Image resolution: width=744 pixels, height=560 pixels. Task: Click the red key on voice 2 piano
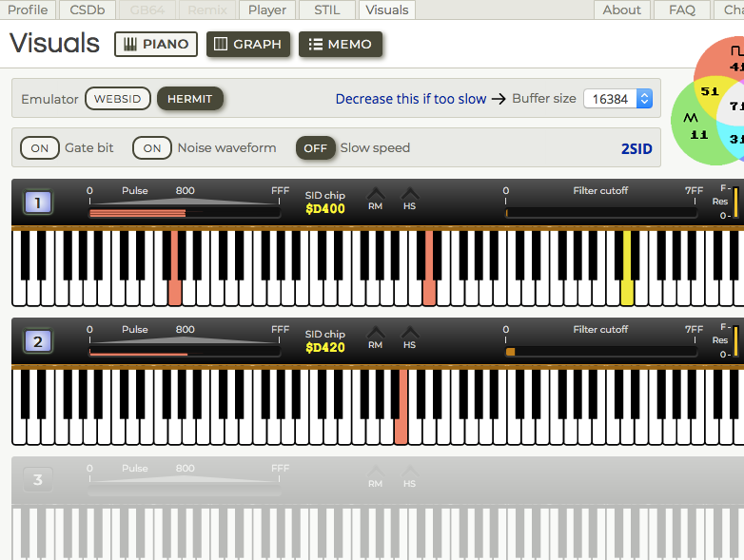[x=401, y=407]
